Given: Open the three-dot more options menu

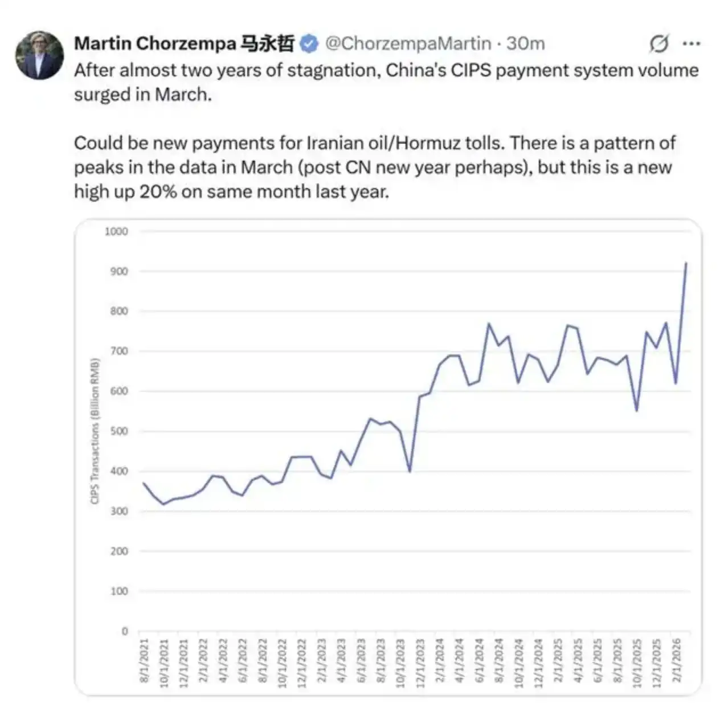Looking at the screenshot, I should point(691,44).
